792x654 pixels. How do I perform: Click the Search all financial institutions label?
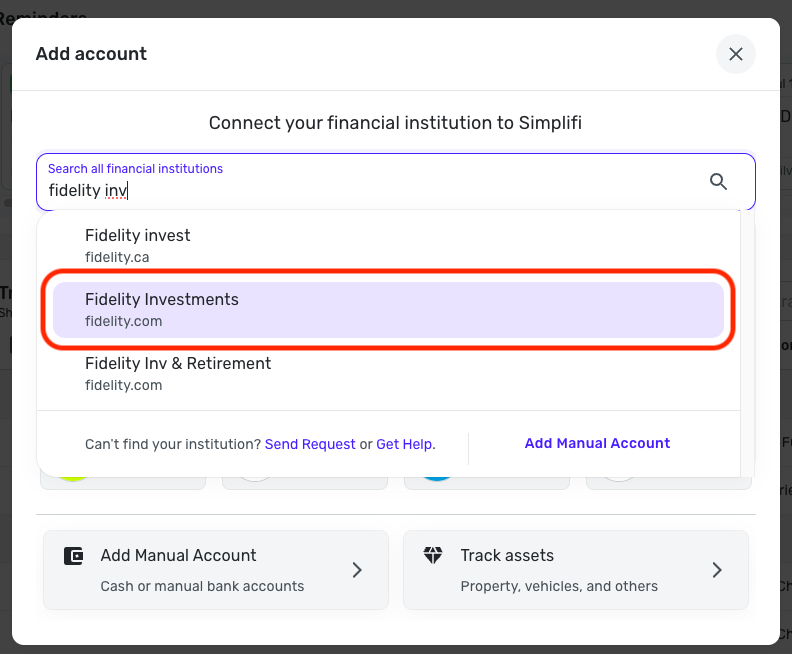click(x=135, y=169)
